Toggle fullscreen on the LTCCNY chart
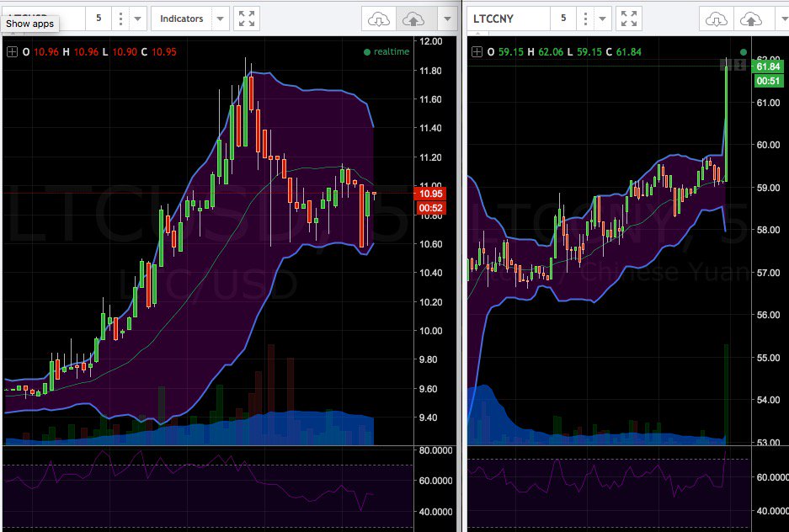 tap(629, 19)
